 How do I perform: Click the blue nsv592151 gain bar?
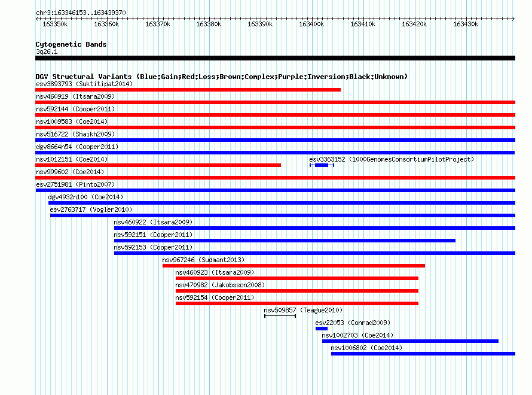click(285, 241)
